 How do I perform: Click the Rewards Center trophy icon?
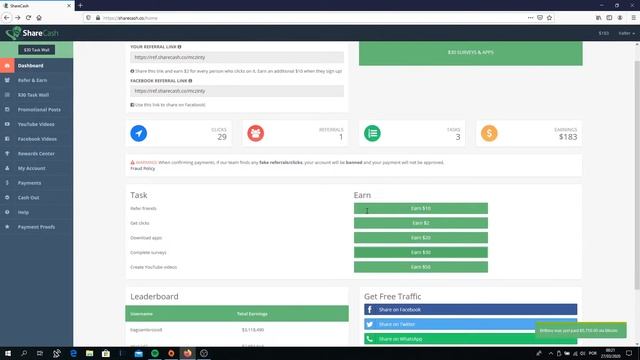[x=7, y=153]
